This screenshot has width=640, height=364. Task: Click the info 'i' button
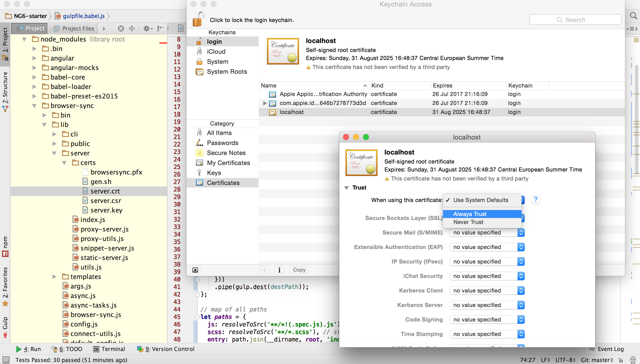click(x=279, y=270)
